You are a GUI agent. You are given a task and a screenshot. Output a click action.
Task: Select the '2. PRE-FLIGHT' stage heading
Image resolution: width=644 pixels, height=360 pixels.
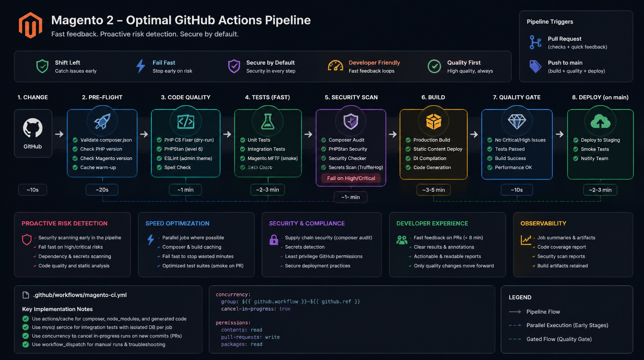[x=102, y=97]
